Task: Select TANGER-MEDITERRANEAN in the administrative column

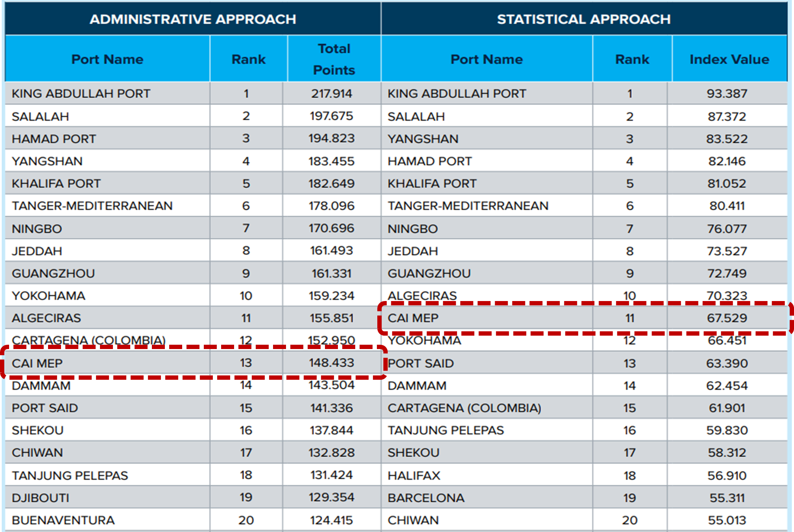Action: (92, 206)
